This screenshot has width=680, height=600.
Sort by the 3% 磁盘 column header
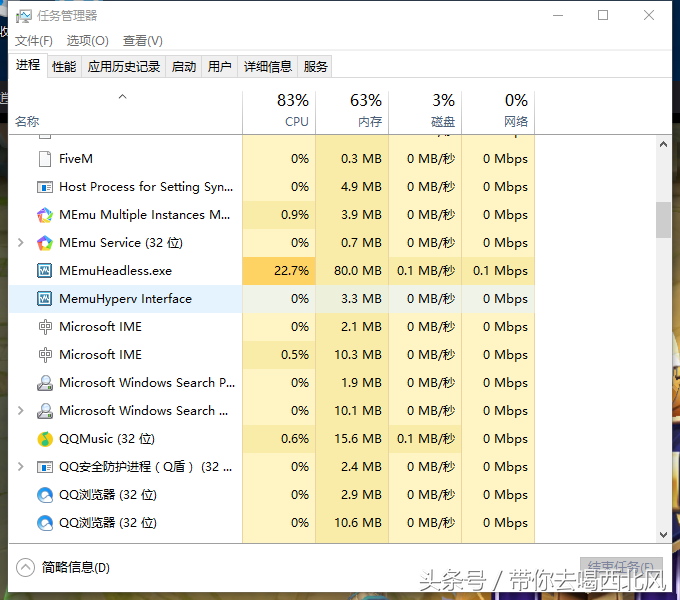tap(425, 112)
